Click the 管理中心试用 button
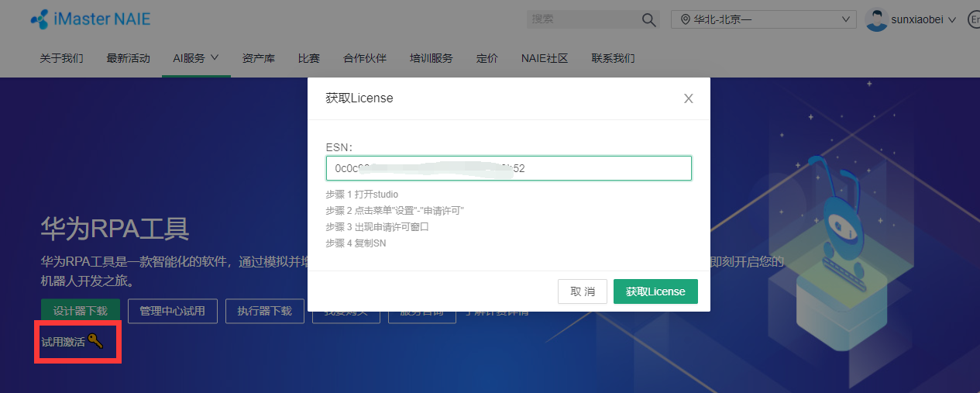The height and width of the screenshot is (393, 980). [x=173, y=311]
